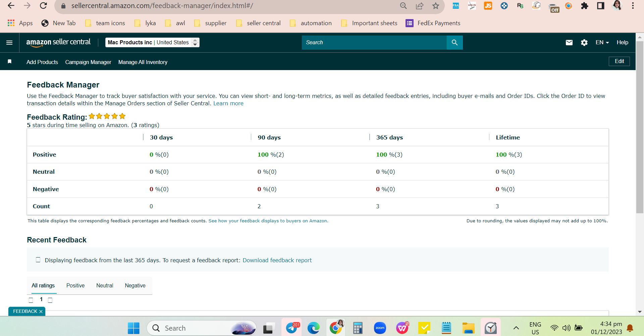Open the automation bookmark folder
644x336 pixels.
coord(311,23)
